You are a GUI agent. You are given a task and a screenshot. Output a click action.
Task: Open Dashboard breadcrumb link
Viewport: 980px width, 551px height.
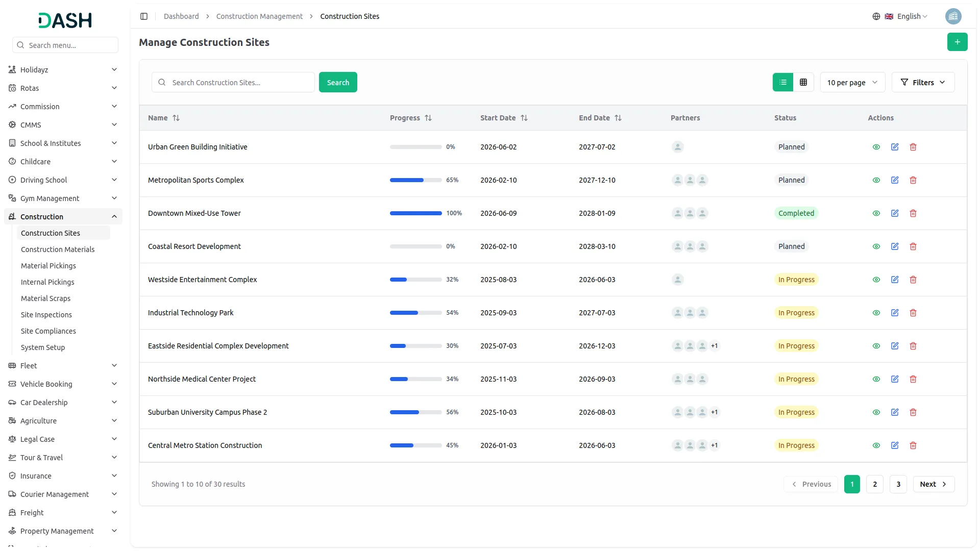tap(181, 16)
